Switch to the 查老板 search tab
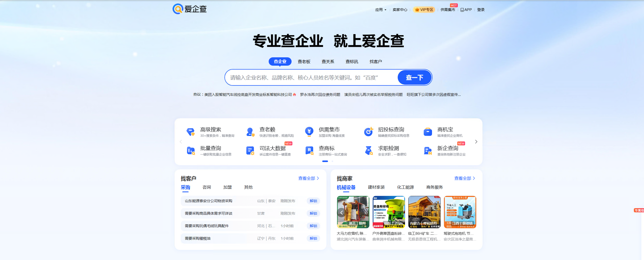This screenshot has height=260, width=644. (x=304, y=61)
